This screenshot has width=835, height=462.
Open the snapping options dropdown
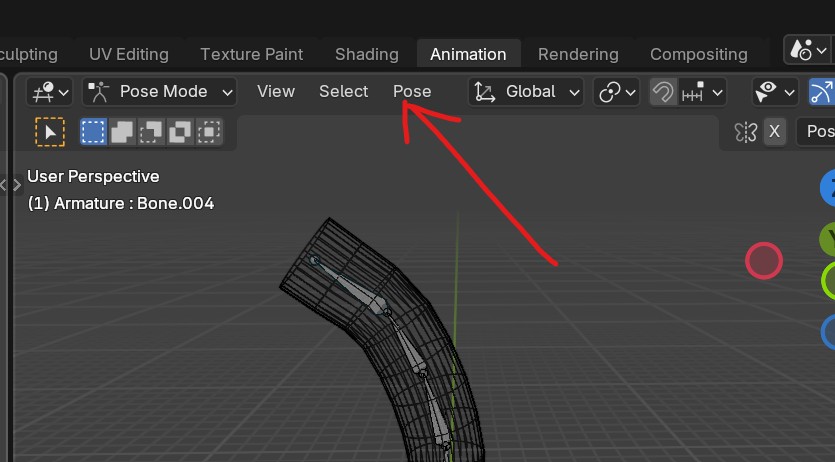point(703,92)
